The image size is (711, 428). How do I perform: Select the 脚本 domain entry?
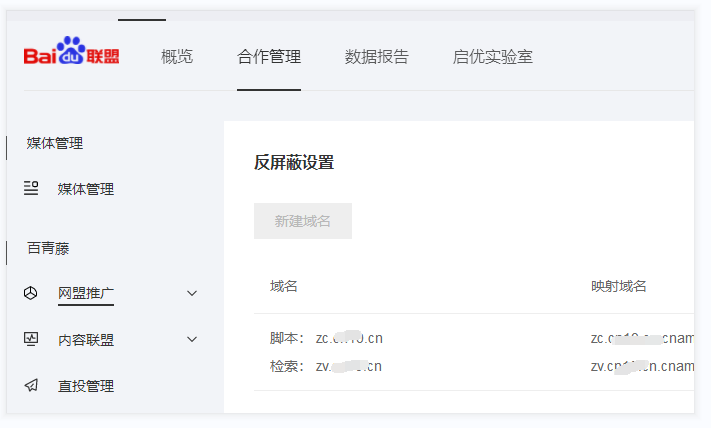326,338
